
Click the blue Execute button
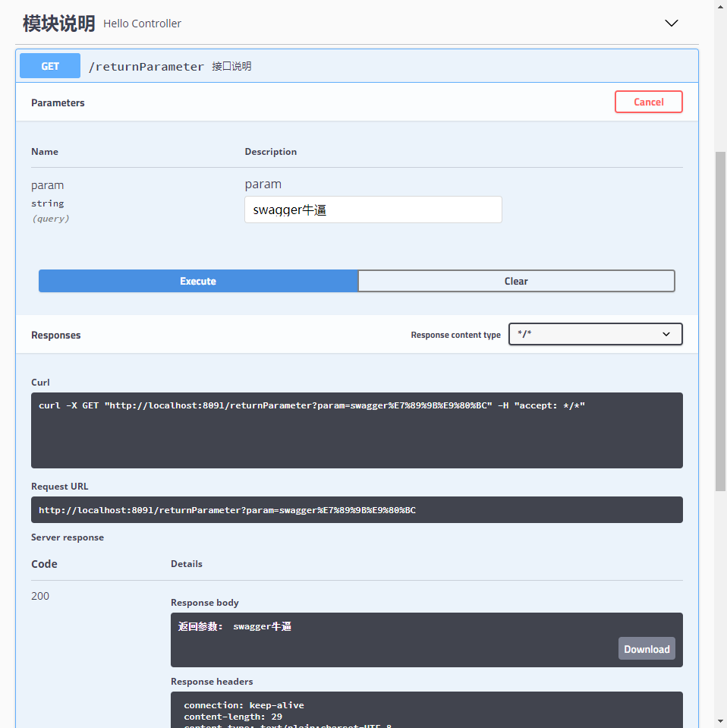(x=198, y=281)
